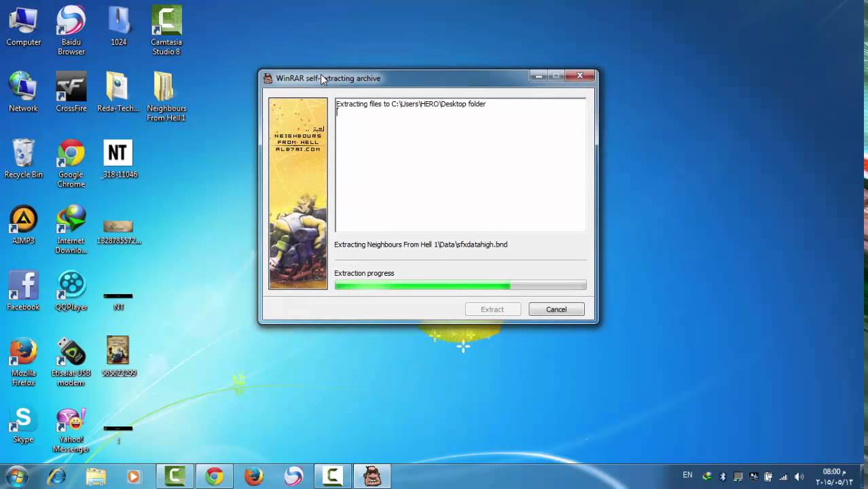This screenshot has width=868, height=489.
Task: Click the green extraction progress bar
Action: [460, 285]
